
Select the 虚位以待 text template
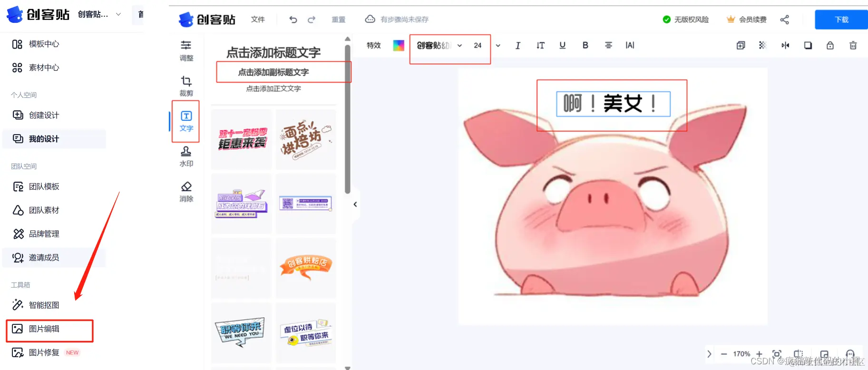(306, 332)
